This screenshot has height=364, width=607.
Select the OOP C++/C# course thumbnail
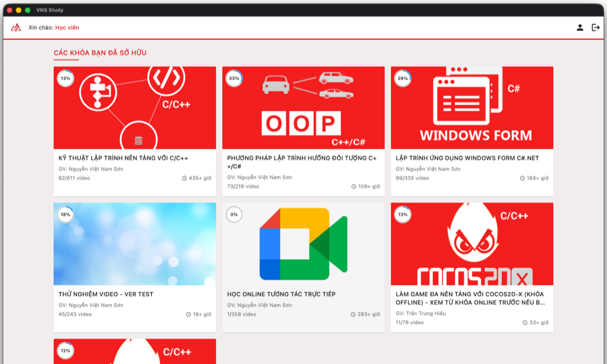(303, 108)
